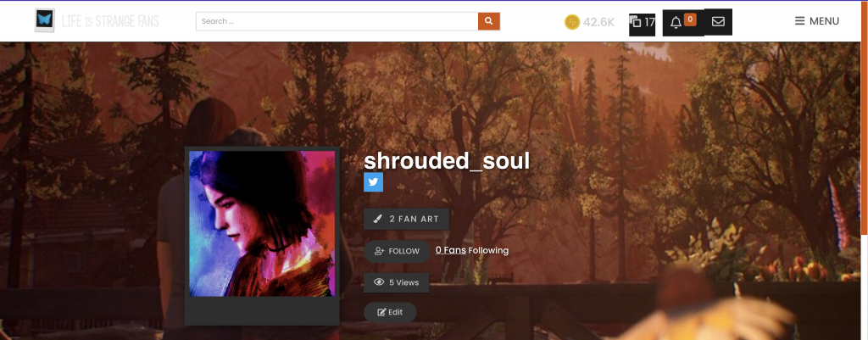Open the collections icon showing 17
Image resolution: width=868 pixels, height=340 pixels.
[x=643, y=23]
